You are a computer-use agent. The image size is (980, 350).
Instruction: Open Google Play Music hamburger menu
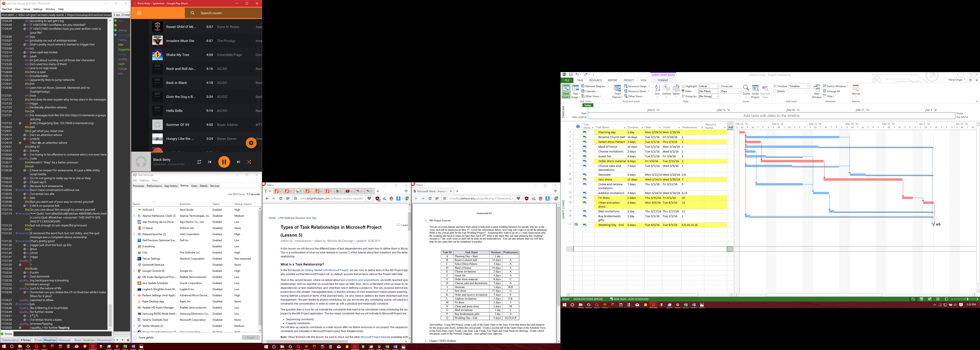pos(139,13)
